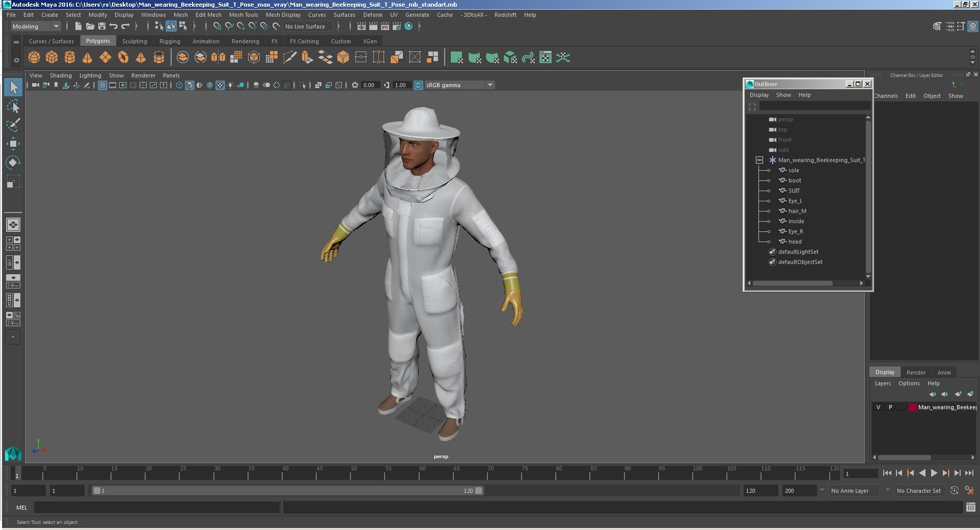This screenshot has height=530, width=980.
Task: Activate the Move tool
Action: click(x=13, y=144)
